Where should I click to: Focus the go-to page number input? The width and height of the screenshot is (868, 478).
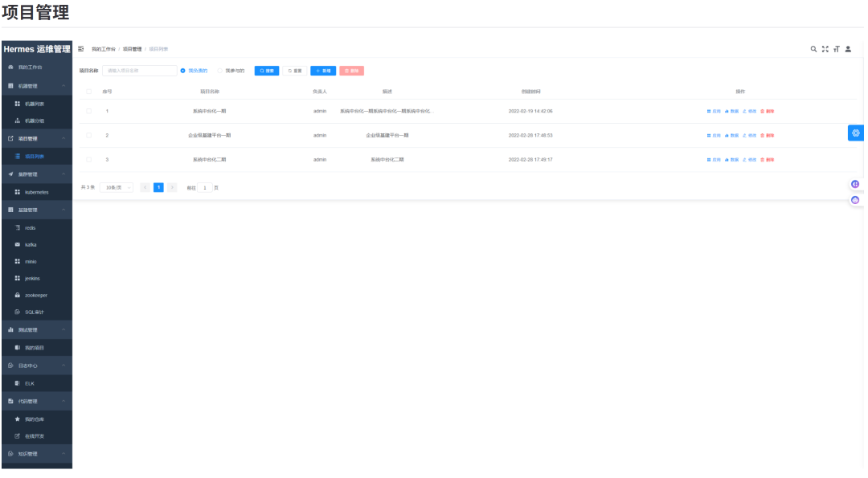tap(205, 187)
